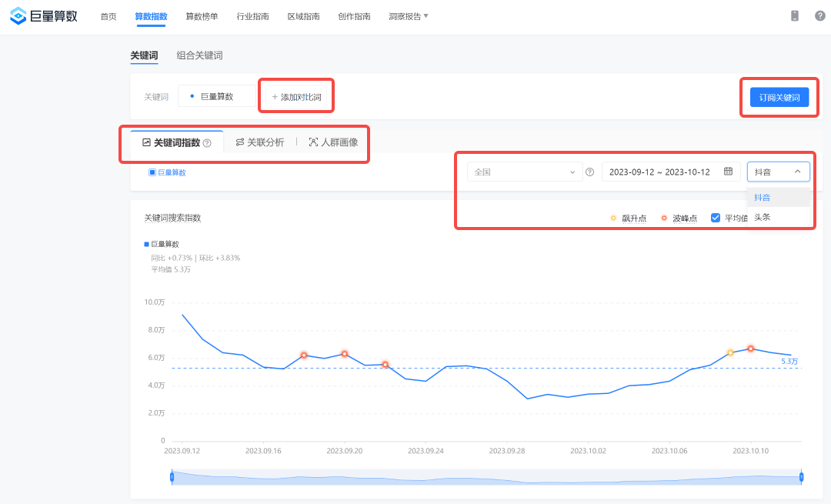Open the 全国 region dropdown
The height and width of the screenshot is (504, 831).
(524, 172)
